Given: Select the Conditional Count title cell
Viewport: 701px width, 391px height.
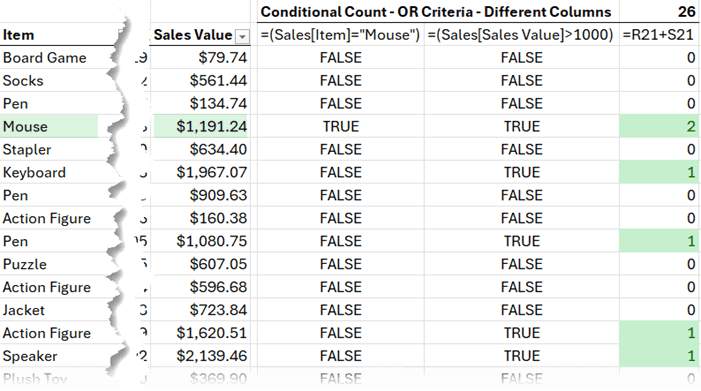Looking at the screenshot, I should coord(438,11).
